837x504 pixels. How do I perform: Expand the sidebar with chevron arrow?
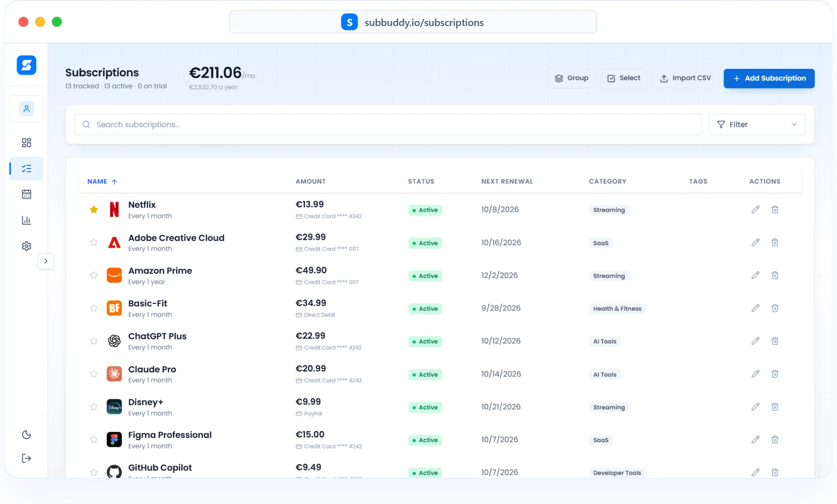pos(46,261)
